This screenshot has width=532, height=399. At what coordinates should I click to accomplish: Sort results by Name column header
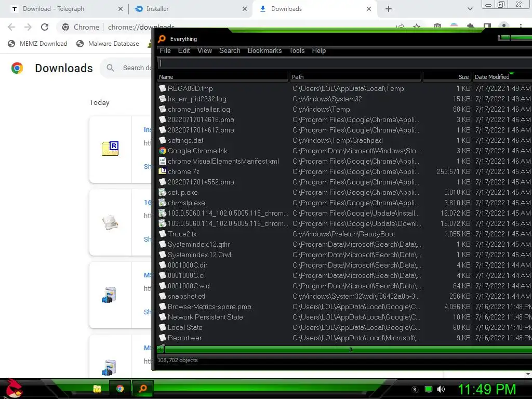(x=223, y=77)
